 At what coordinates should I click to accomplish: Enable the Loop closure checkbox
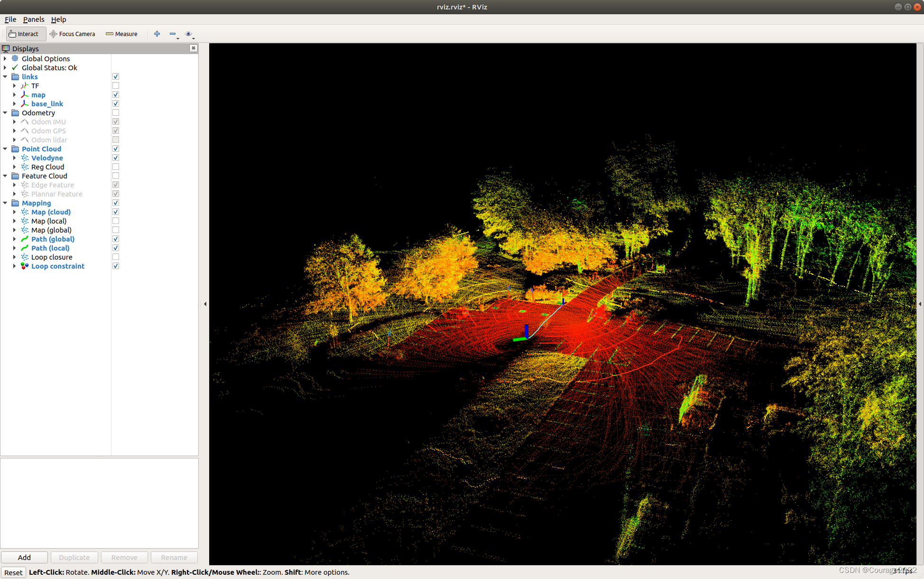116,257
